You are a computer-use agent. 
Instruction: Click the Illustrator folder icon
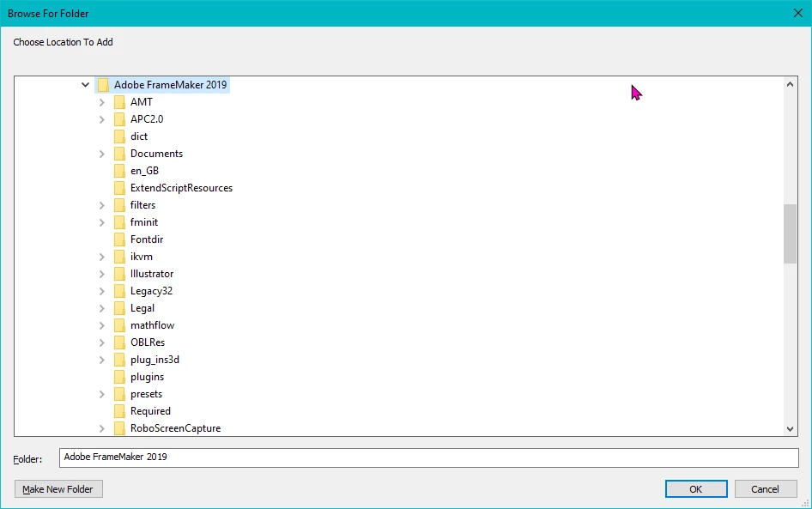(x=119, y=274)
